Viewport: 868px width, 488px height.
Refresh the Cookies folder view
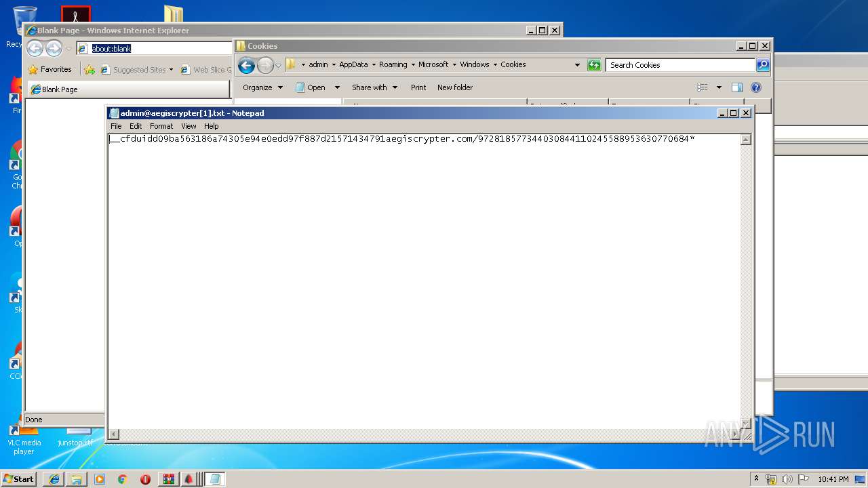[594, 65]
